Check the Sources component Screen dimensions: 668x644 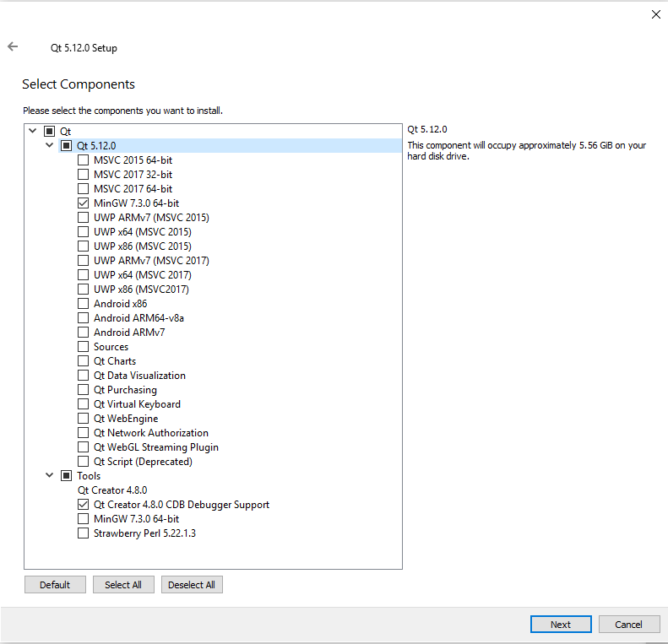83,347
